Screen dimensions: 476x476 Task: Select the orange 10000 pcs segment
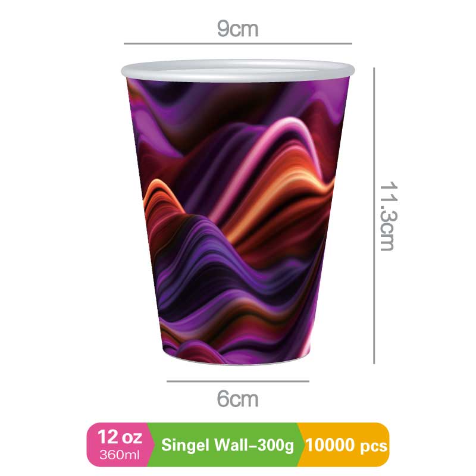coord(345,444)
